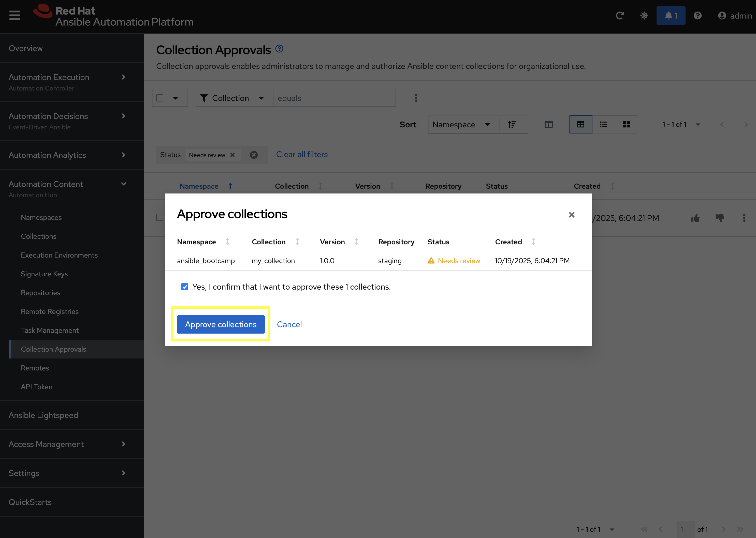Tick the select-all checkbox in toolbar
This screenshot has width=756, height=538.
point(160,98)
